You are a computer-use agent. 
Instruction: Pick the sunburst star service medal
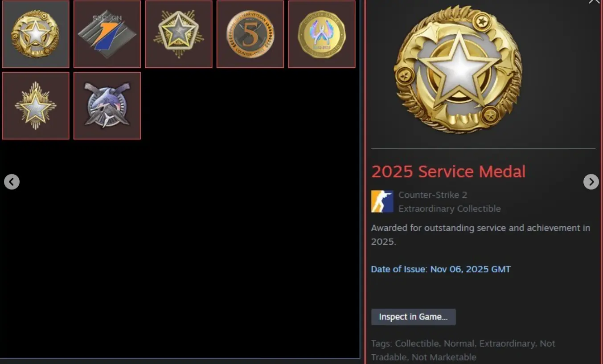[36, 106]
